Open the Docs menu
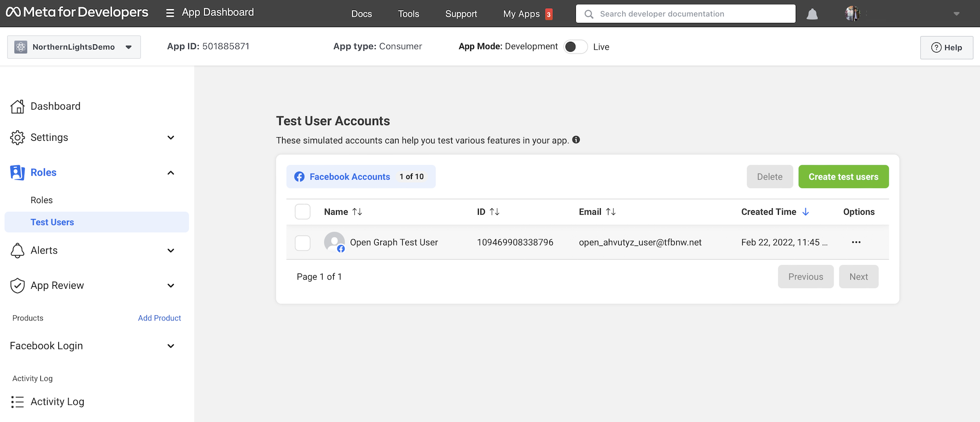This screenshot has width=980, height=422. point(361,14)
